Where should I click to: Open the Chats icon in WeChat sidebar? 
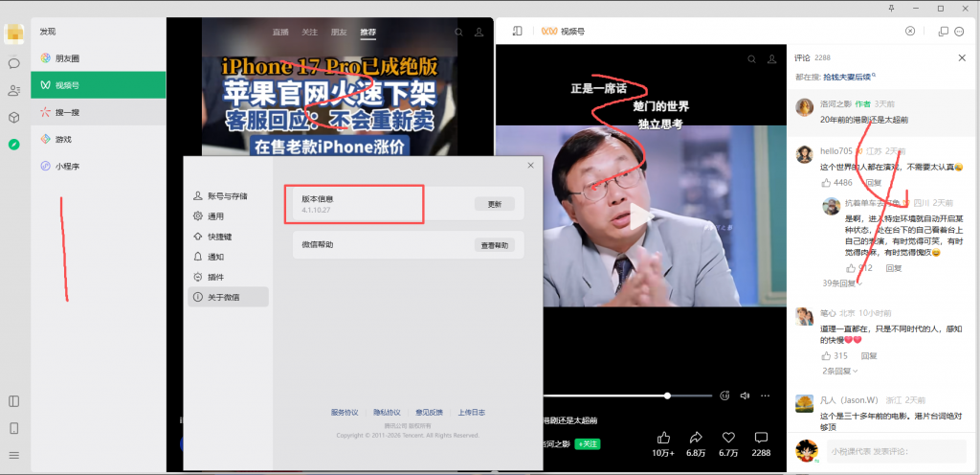click(x=13, y=63)
